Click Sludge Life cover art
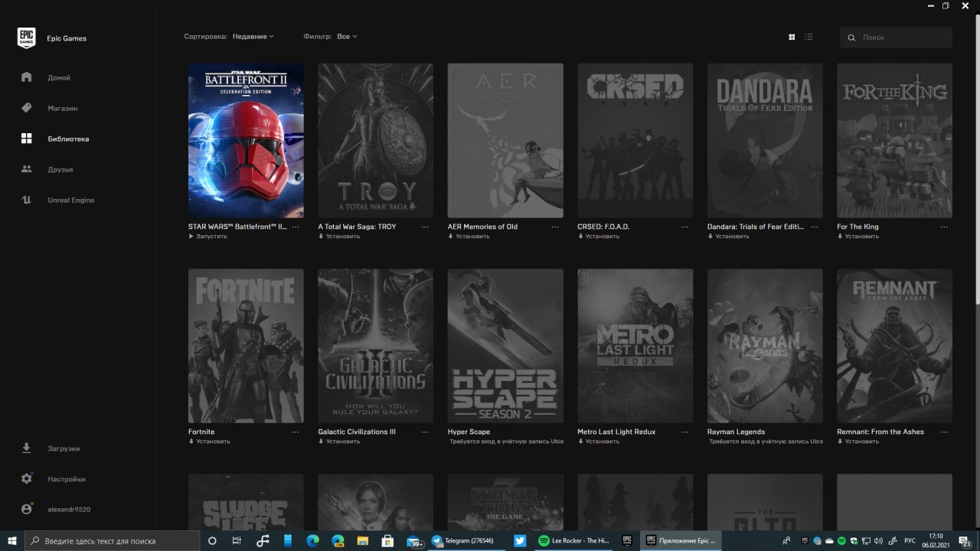The width and height of the screenshot is (980, 551). pyautogui.click(x=246, y=502)
